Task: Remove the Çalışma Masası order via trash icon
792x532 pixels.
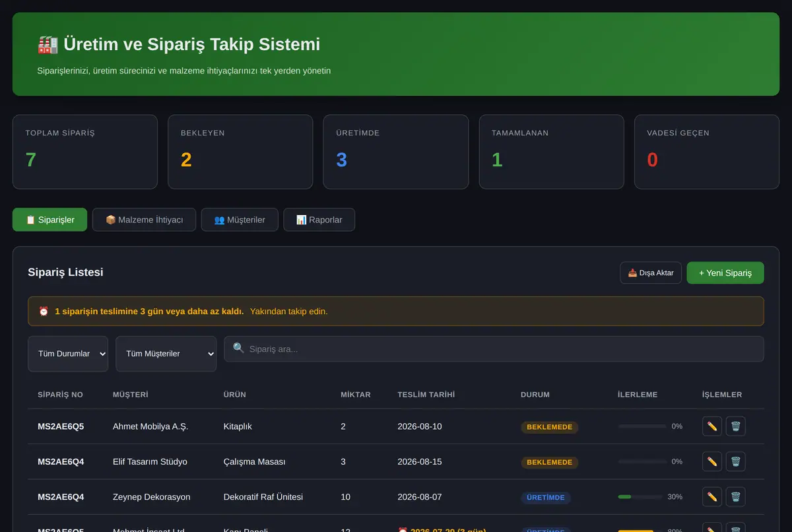Action: (x=736, y=461)
